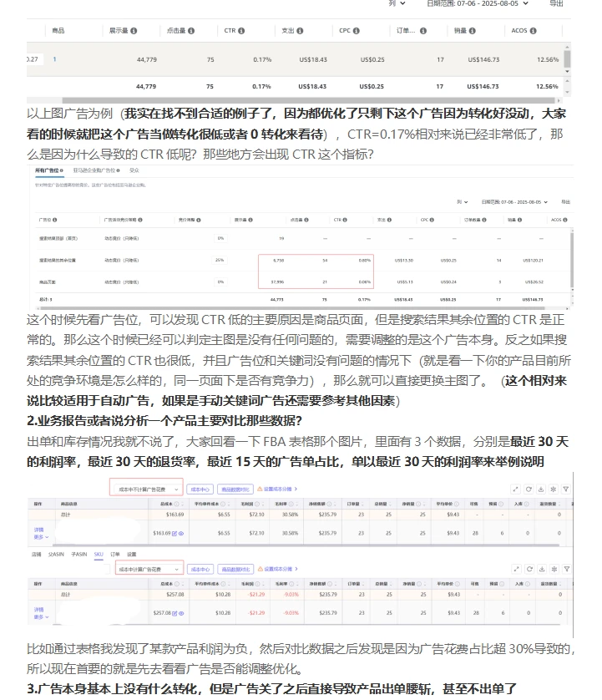The image size is (602, 700).
Task: Click the fullscreen expand icon above the $257.08 cost table
Action: tap(517, 569)
